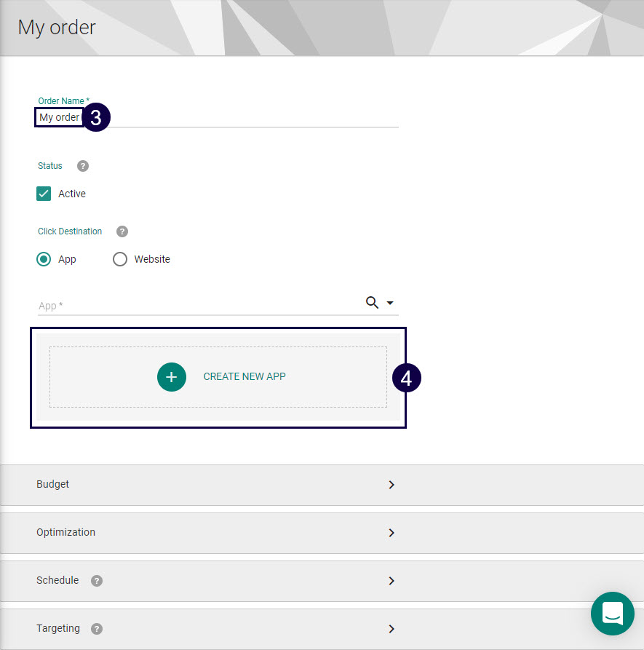
Task: Select the Website radio button
Action: pyautogui.click(x=120, y=259)
